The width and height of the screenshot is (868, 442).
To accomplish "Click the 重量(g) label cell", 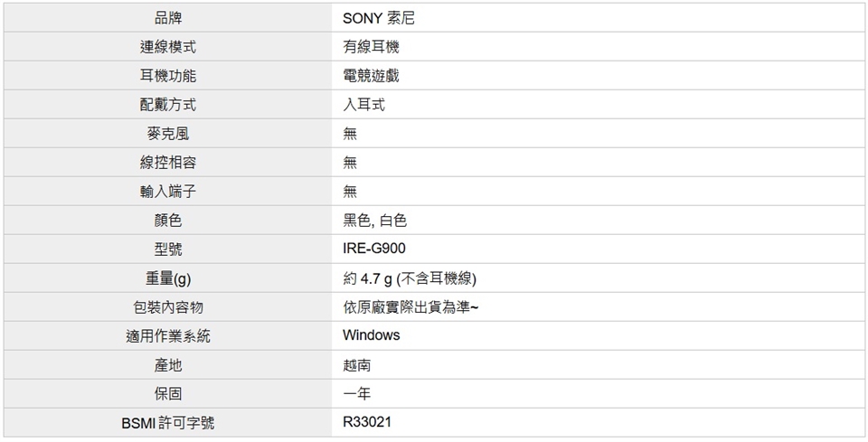I will (168, 277).
